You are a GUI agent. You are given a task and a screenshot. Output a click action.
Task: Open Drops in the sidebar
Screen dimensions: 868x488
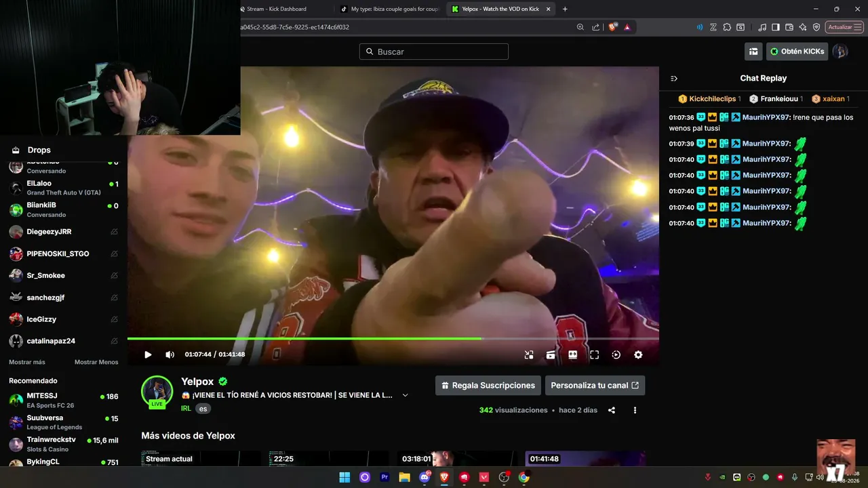coord(39,150)
